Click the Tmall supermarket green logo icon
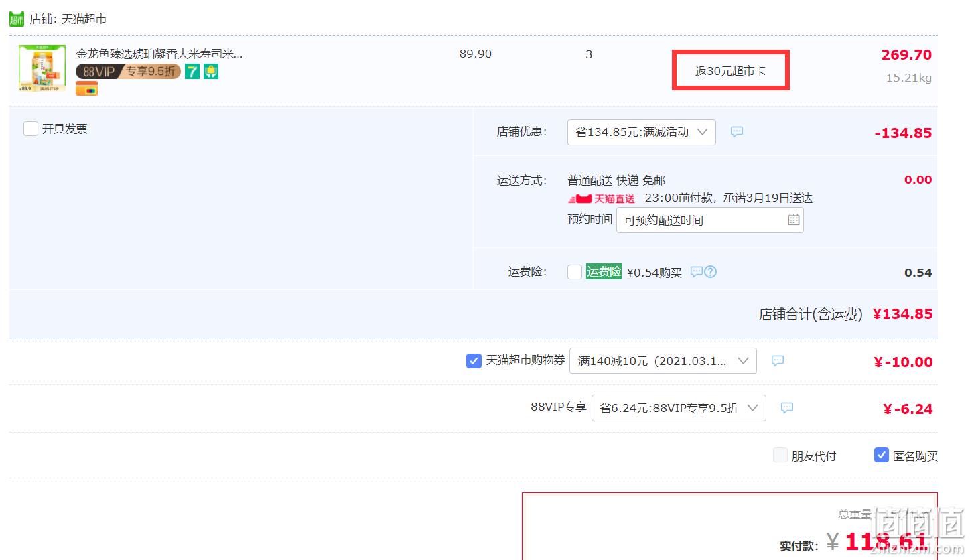This screenshot has width=970, height=560. tap(16, 19)
